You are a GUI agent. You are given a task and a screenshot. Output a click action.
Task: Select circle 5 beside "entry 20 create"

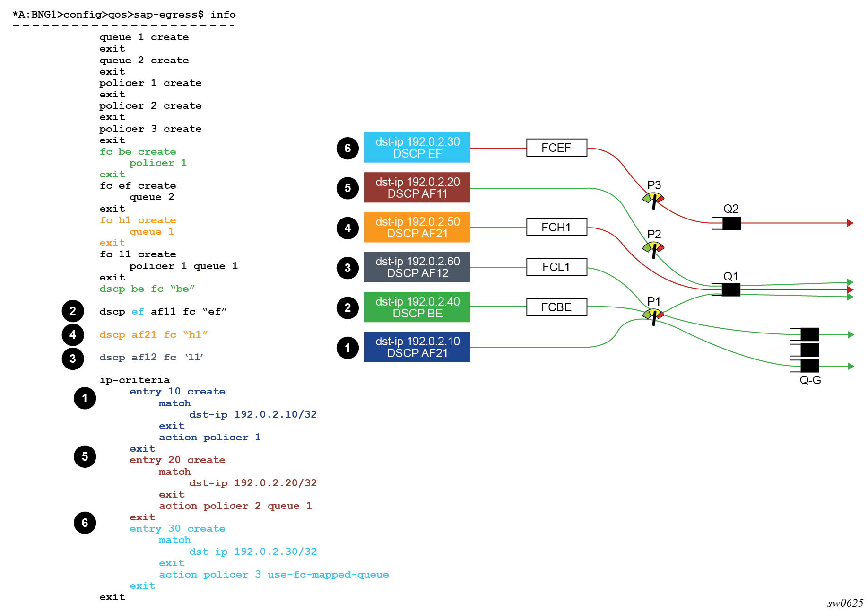coord(85,456)
